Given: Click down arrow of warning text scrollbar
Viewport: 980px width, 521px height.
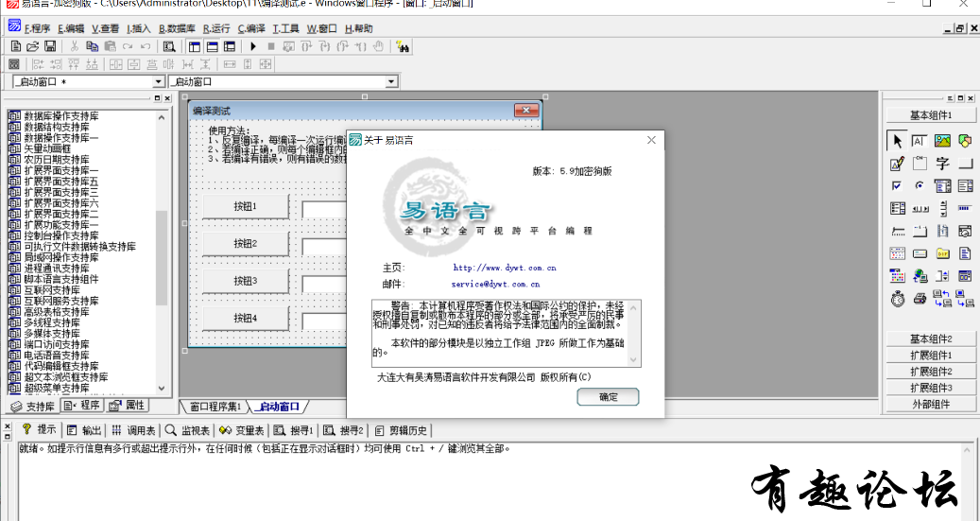Looking at the screenshot, I should tap(633, 359).
